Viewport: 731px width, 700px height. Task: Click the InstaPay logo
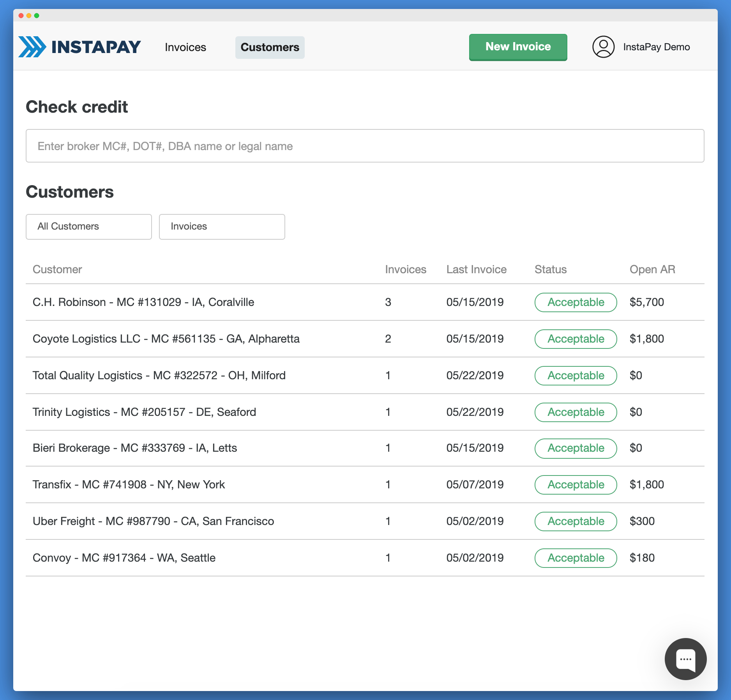[x=79, y=47]
